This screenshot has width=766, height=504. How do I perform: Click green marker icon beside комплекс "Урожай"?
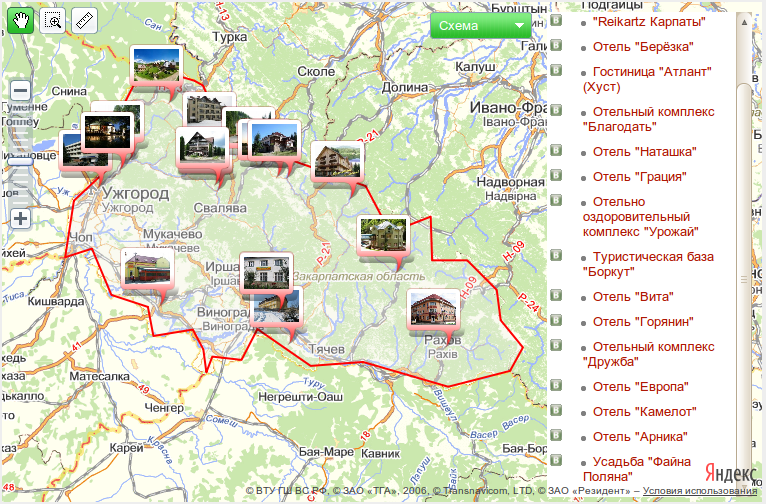click(x=556, y=200)
